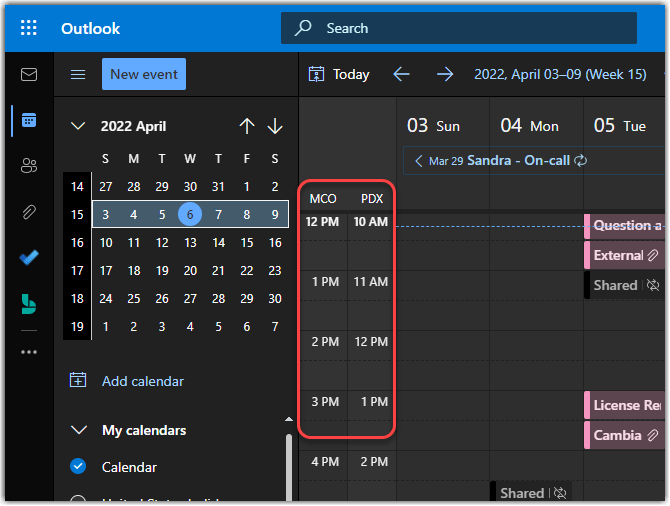Select the Calendar icon in sidebar

tap(28, 120)
